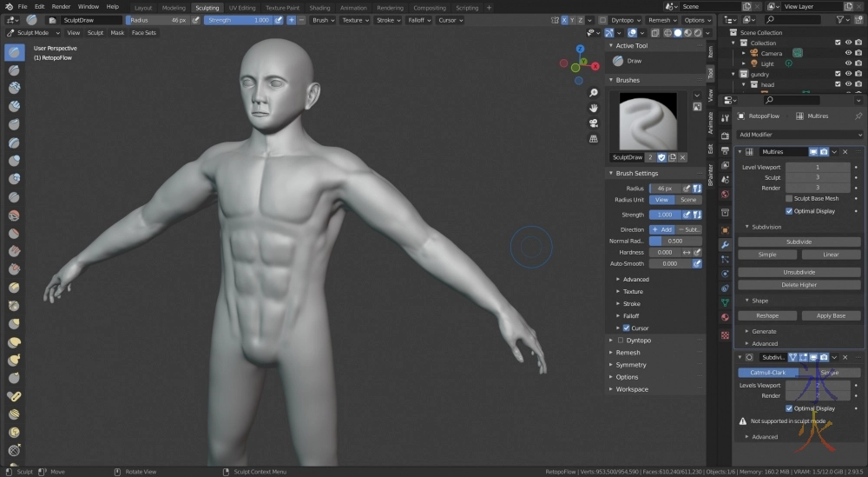
Task: Expand the Symmetry panel
Action: [631, 365]
